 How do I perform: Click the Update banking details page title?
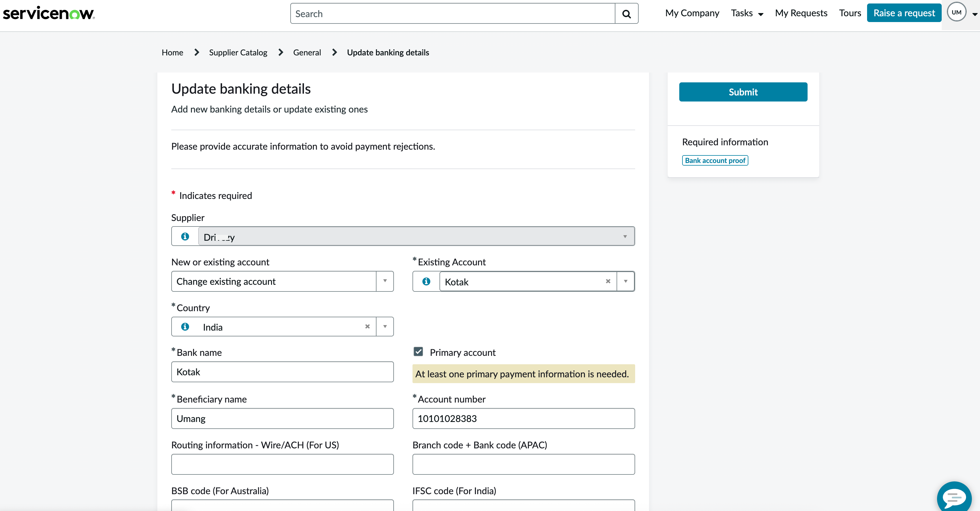coord(241,88)
